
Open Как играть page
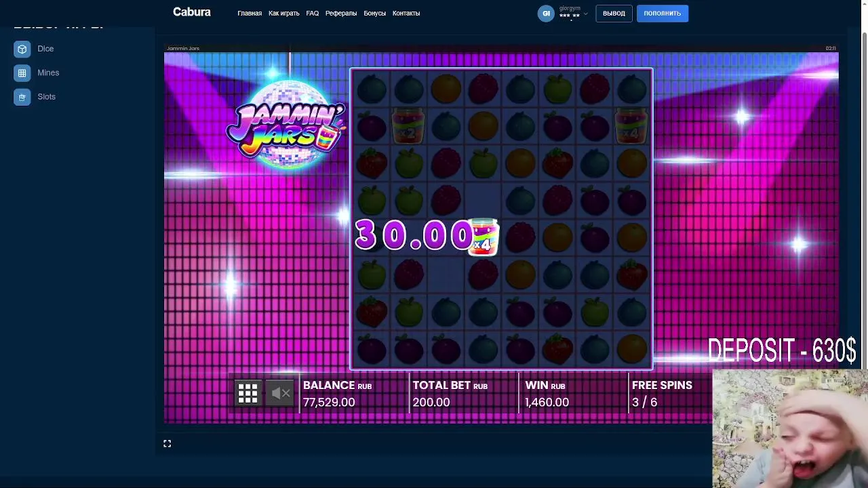(283, 13)
